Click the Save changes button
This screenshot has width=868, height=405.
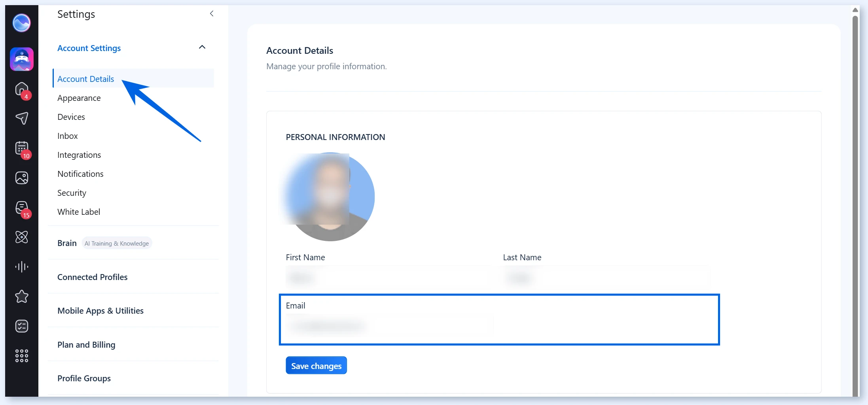coord(316,365)
